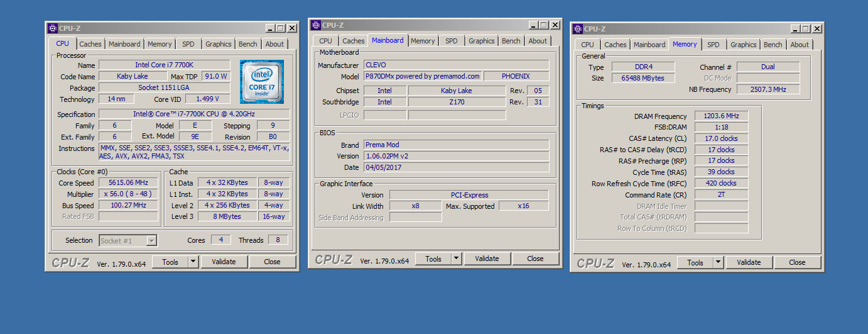Viewport: 868px width, 334px height.
Task: Expand Tools dropdown arrow in CPU window
Action: [193, 262]
